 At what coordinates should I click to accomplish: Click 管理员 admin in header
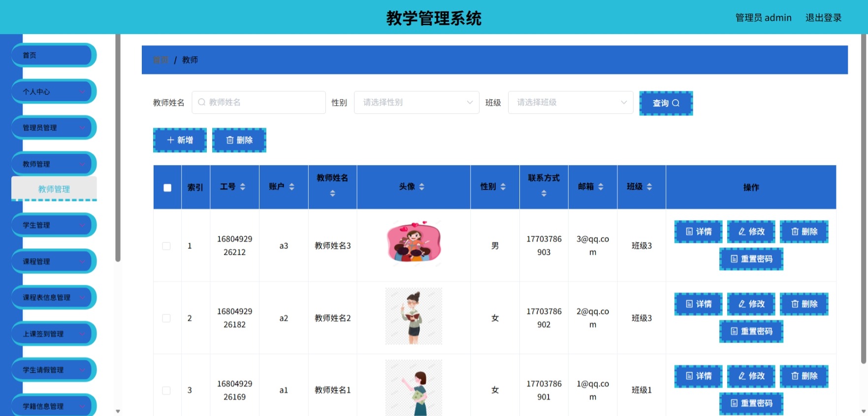click(763, 18)
